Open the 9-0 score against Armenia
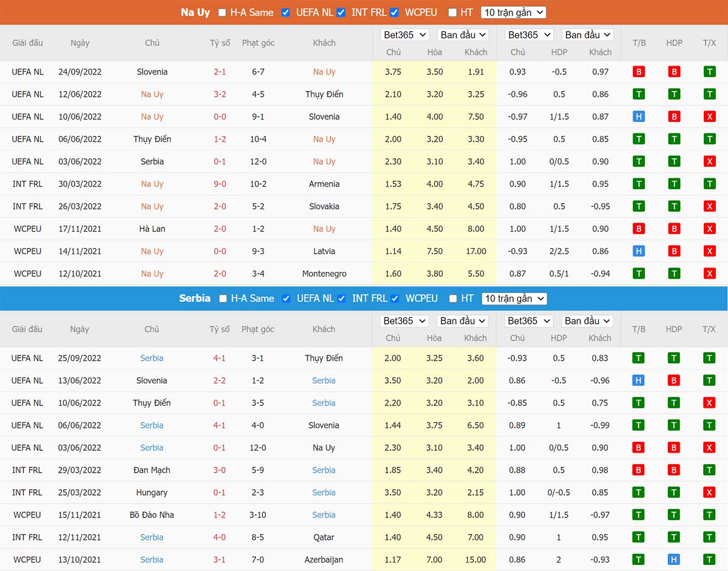Viewport: 728px width, 571px height. coord(220,184)
